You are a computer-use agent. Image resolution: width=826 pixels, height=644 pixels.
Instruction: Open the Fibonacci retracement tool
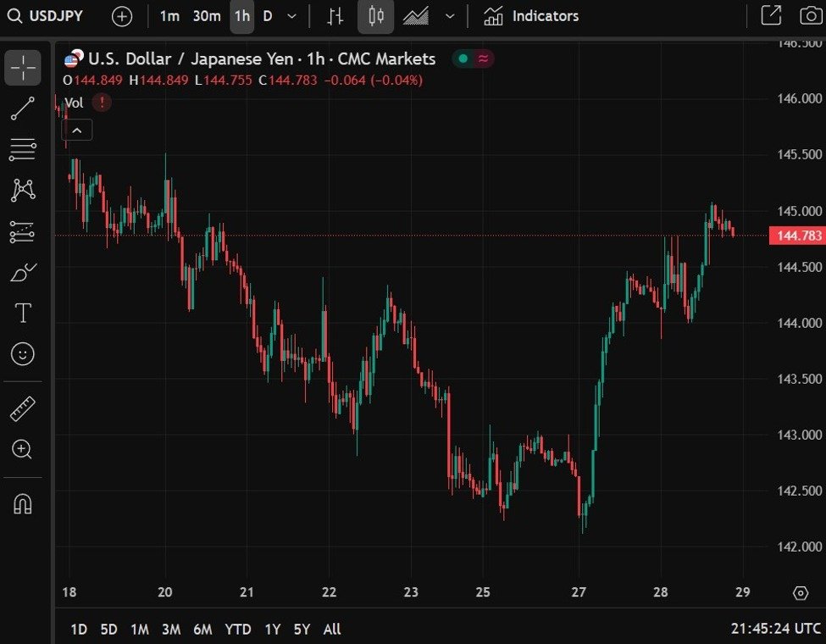click(23, 149)
